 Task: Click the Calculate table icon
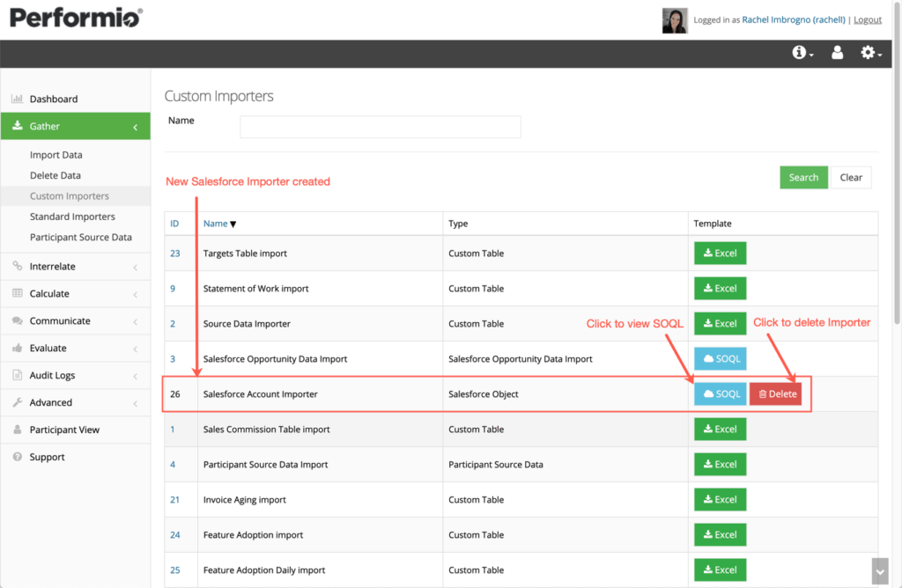coord(18,293)
